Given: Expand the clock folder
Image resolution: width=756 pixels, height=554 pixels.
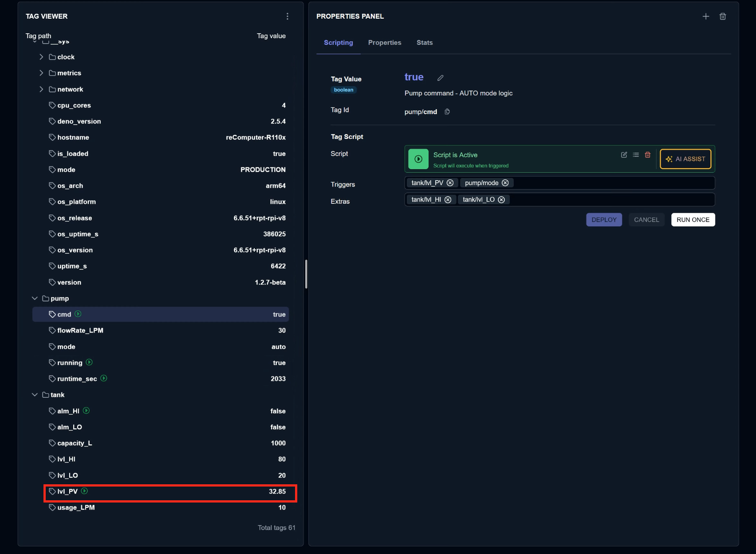Looking at the screenshot, I should 41,57.
